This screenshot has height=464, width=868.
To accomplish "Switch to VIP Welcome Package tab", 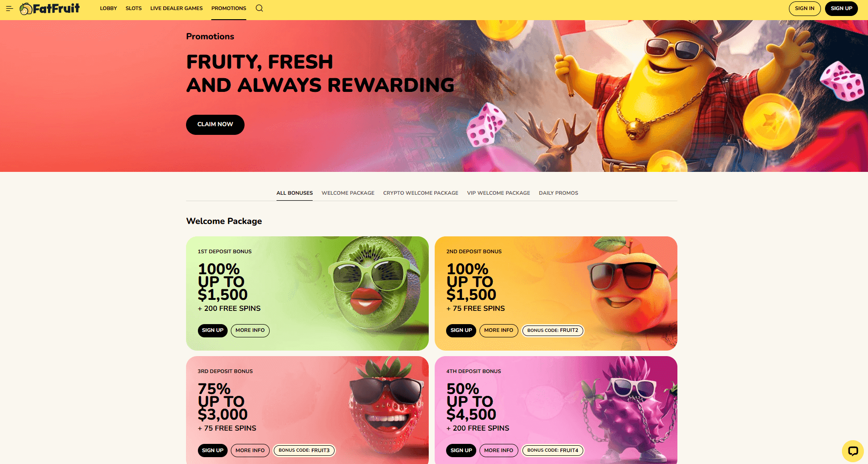I will [x=498, y=193].
